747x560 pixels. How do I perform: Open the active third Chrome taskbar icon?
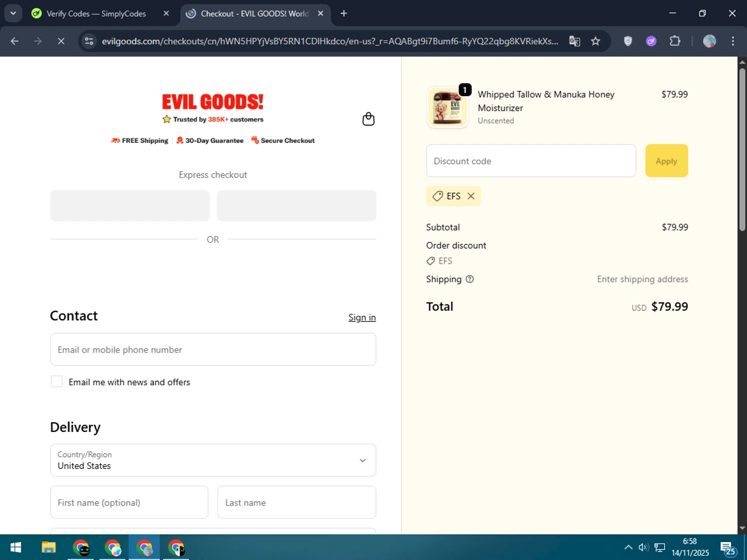(144, 548)
